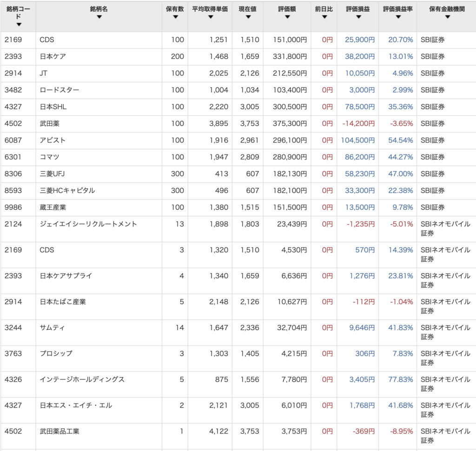
Task: Click the 武田薬品工業 stock name
Action: [x=59, y=431]
